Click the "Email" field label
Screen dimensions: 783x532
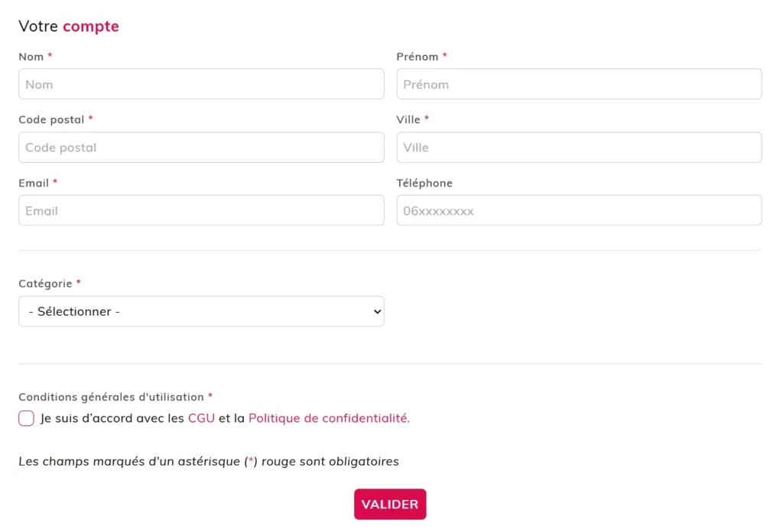coord(34,183)
